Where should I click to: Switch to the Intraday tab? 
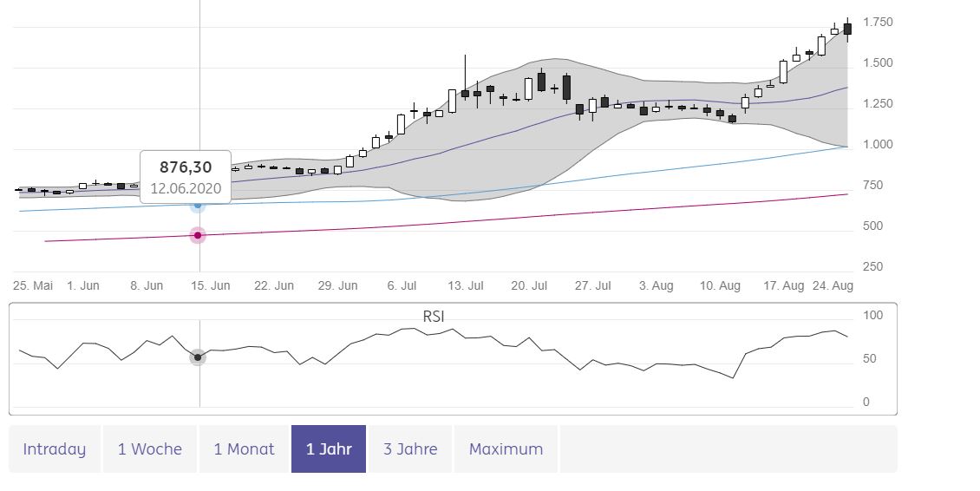tap(55, 449)
